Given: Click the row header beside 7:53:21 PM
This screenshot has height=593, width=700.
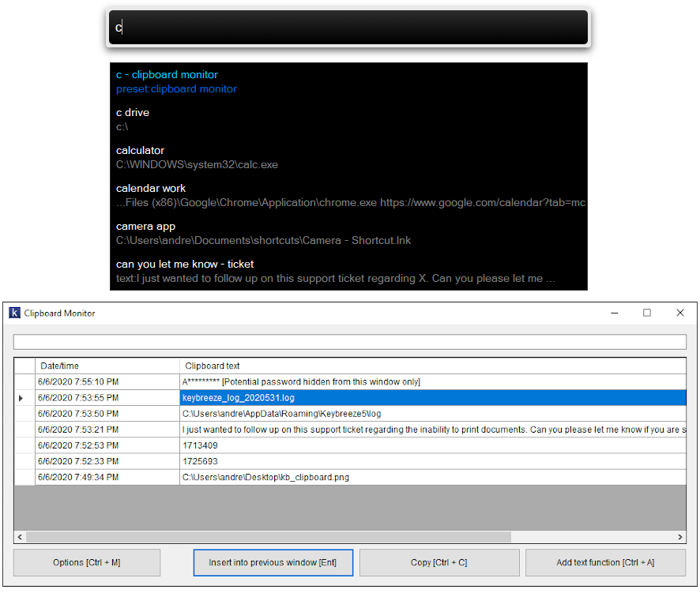Looking at the screenshot, I should [24, 430].
